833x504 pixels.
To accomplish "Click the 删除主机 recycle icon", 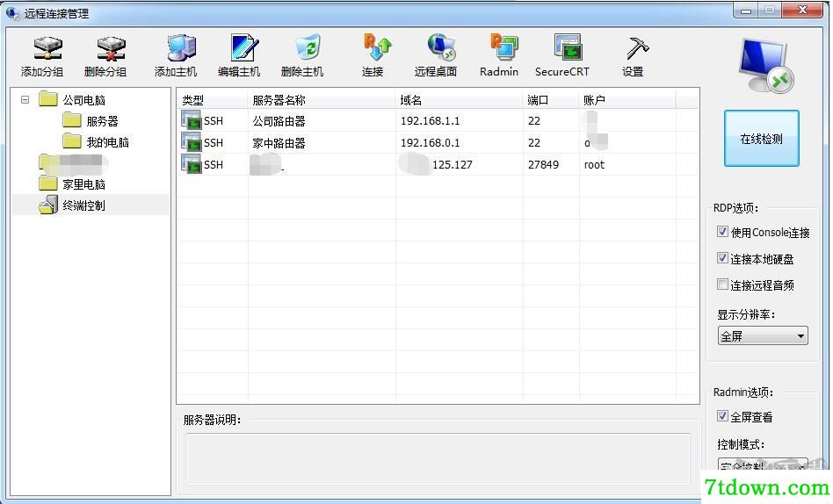I will [x=308, y=47].
